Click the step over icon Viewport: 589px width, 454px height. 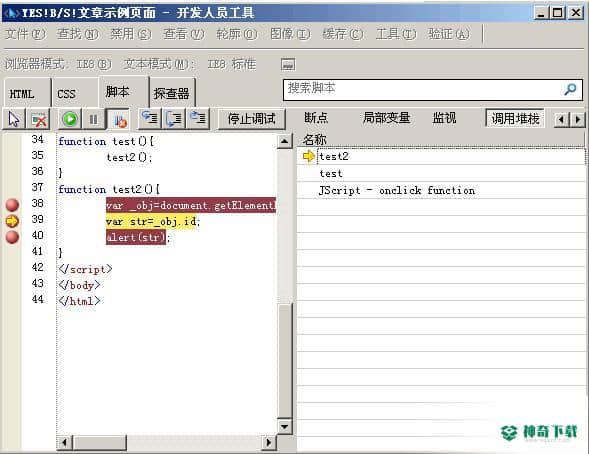coord(174,119)
